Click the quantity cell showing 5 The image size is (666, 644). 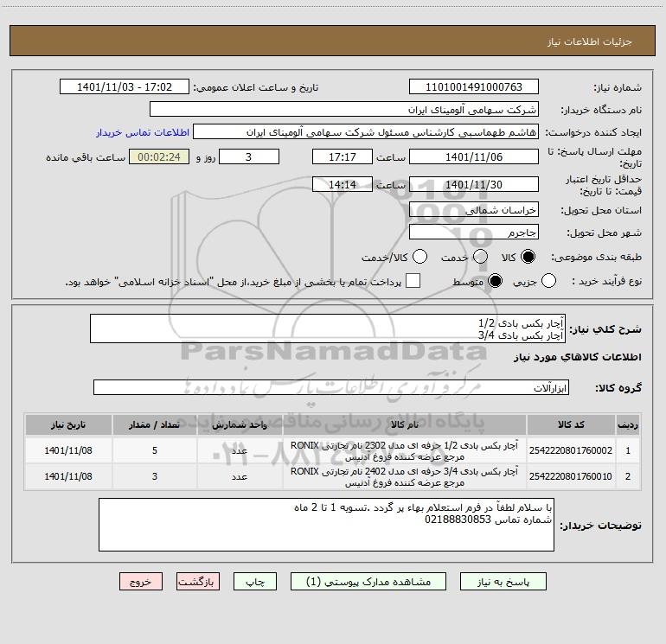coord(154,450)
